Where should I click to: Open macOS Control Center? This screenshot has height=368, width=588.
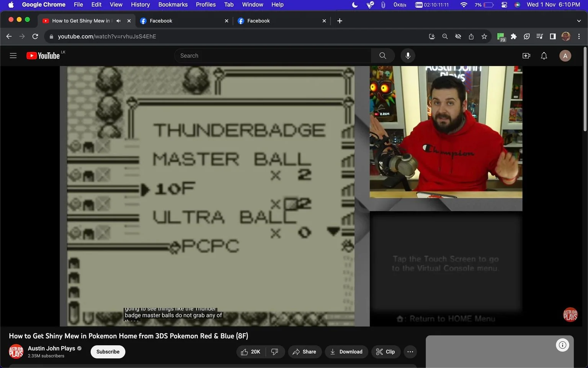(504, 5)
